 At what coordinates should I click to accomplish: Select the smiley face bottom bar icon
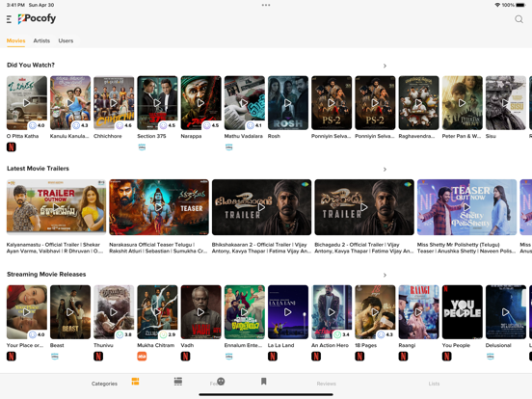click(x=221, y=382)
